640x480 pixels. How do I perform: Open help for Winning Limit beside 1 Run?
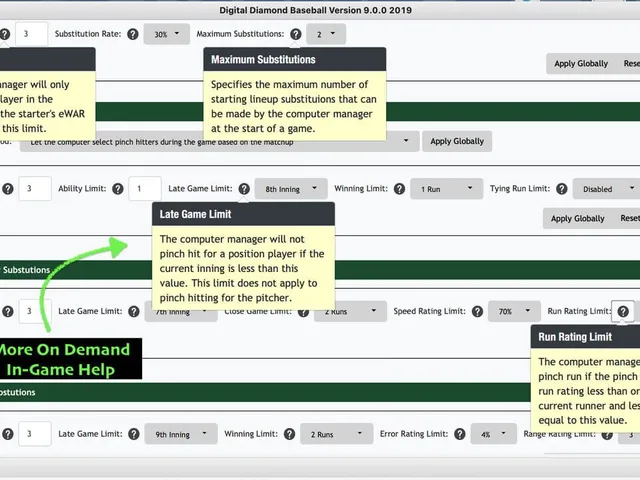tap(400, 189)
